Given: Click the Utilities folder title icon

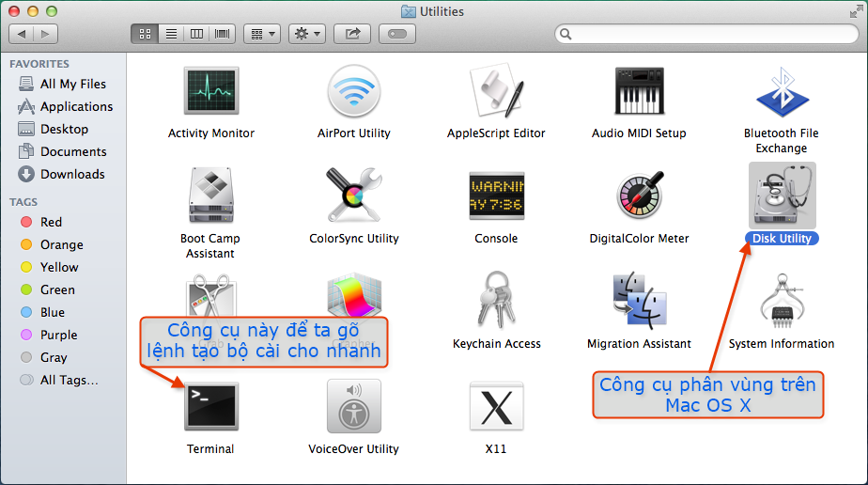Looking at the screenshot, I should (x=409, y=11).
